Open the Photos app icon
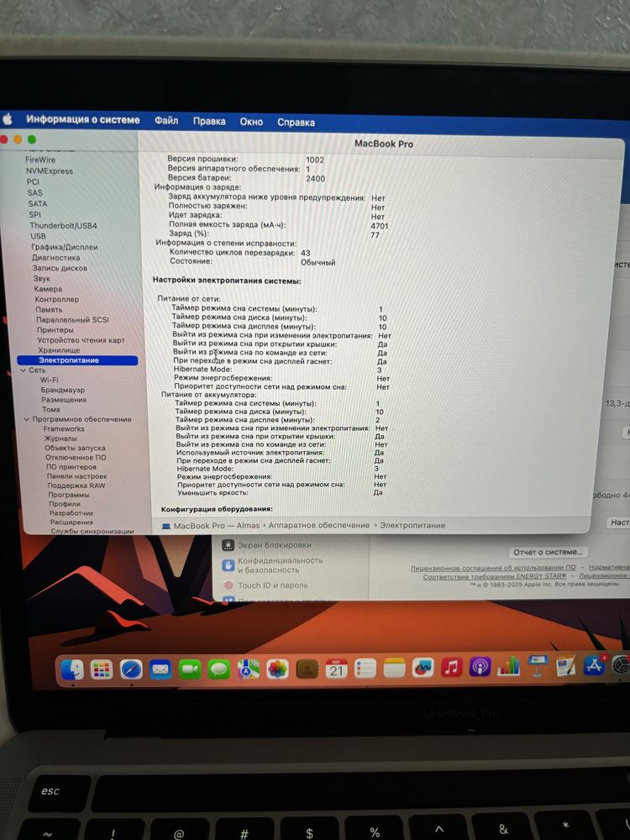The width and height of the screenshot is (630, 840). tap(277, 669)
